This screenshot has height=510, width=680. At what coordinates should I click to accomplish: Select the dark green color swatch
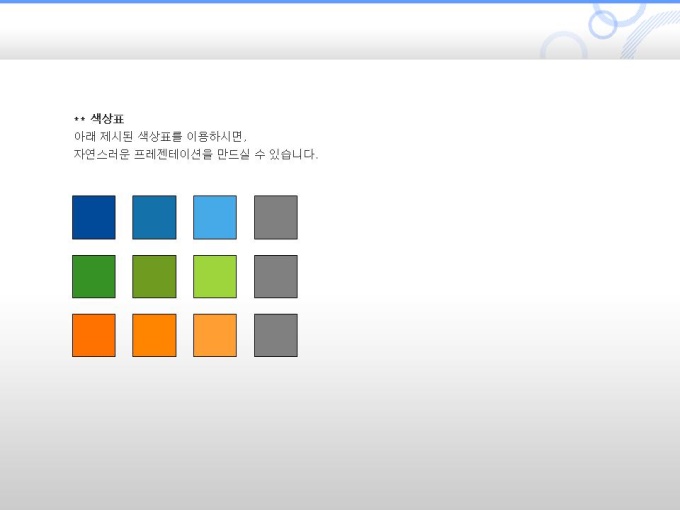[x=94, y=276]
